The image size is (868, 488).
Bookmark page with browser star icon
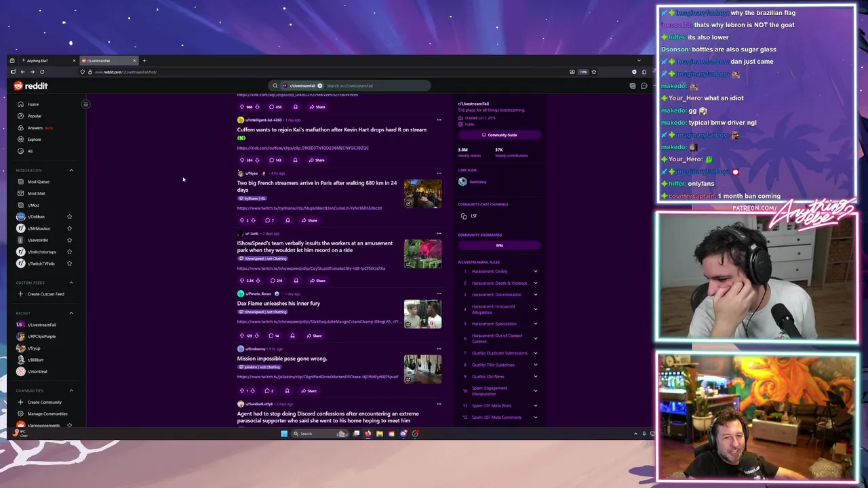[593, 72]
